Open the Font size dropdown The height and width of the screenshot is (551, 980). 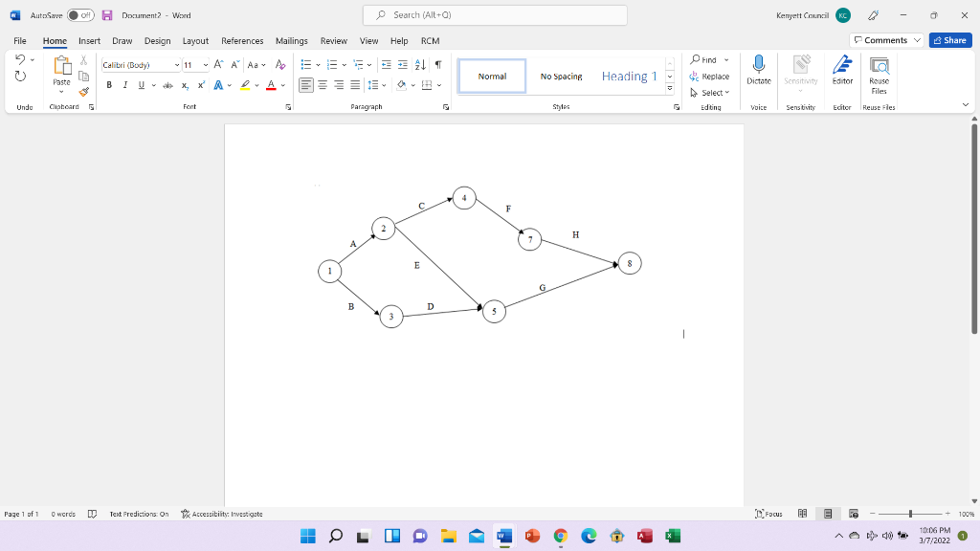point(205,65)
